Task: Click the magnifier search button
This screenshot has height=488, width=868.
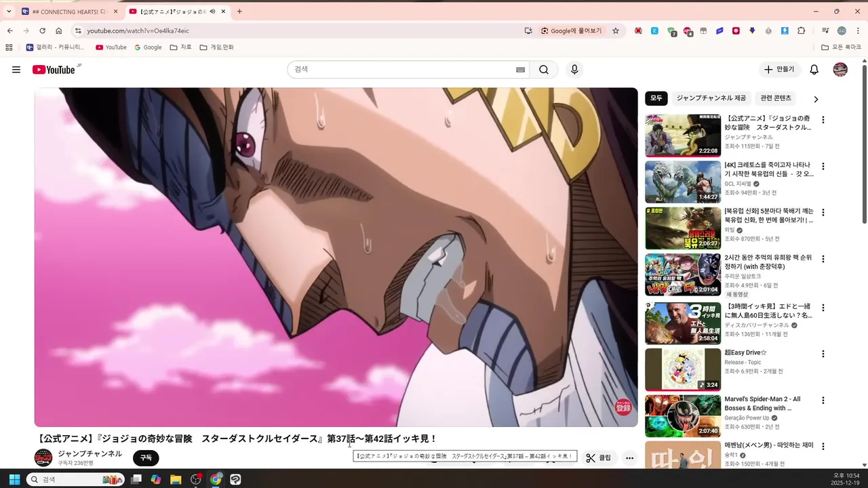Action: (544, 70)
